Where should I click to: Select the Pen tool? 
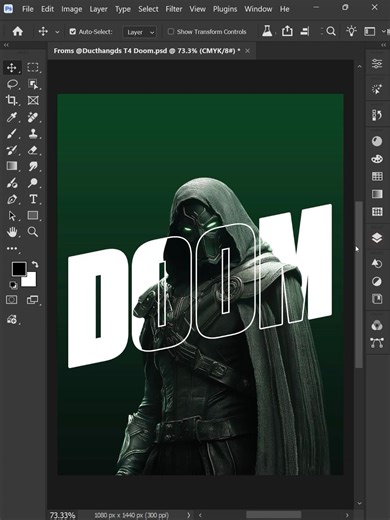(x=12, y=199)
